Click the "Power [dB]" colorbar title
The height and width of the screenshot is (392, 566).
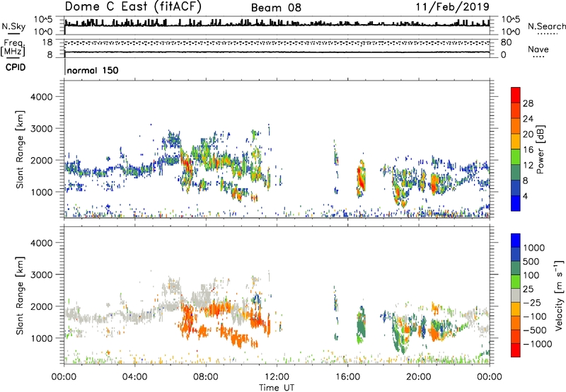coord(540,149)
